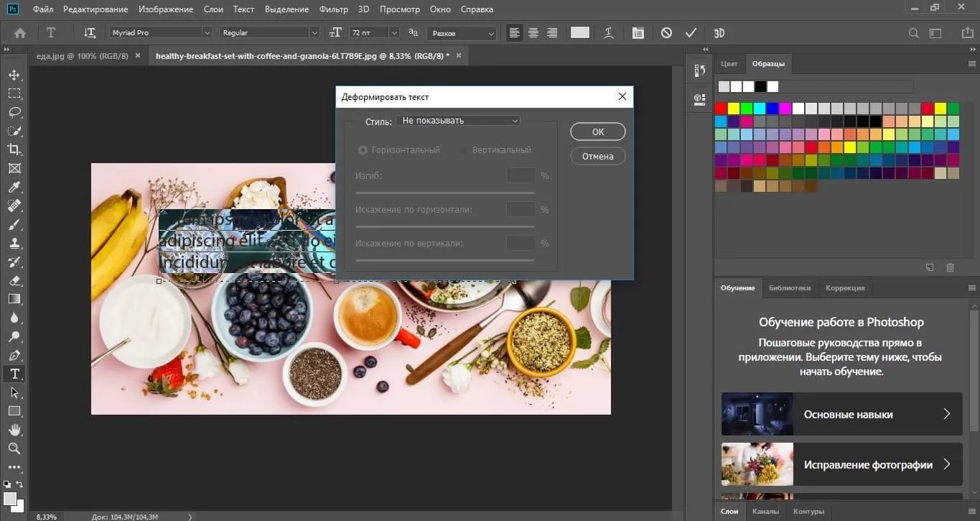980x521 pixels.
Task: Open the Слои menu
Action: pyautogui.click(x=213, y=9)
